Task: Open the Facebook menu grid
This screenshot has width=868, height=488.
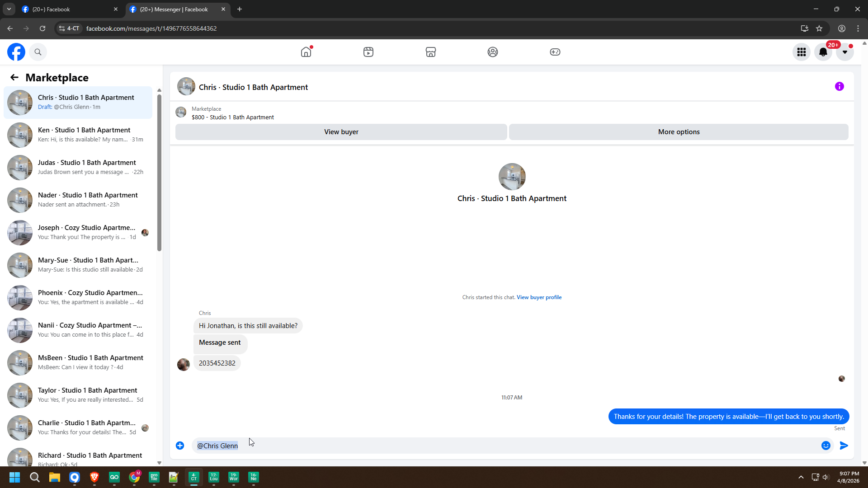Action: click(x=802, y=52)
